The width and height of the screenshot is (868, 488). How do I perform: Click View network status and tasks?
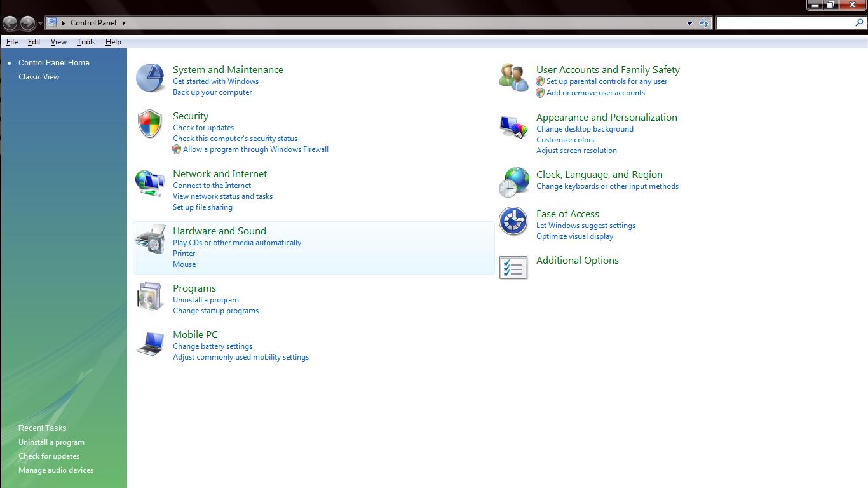(x=222, y=196)
